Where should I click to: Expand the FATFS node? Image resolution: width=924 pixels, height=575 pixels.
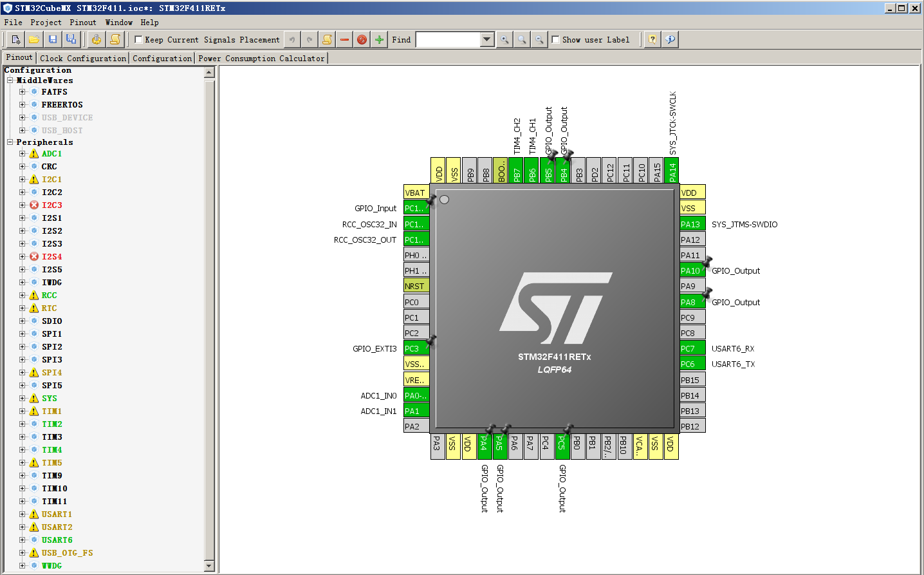pyautogui.click(x=23, y=92)
